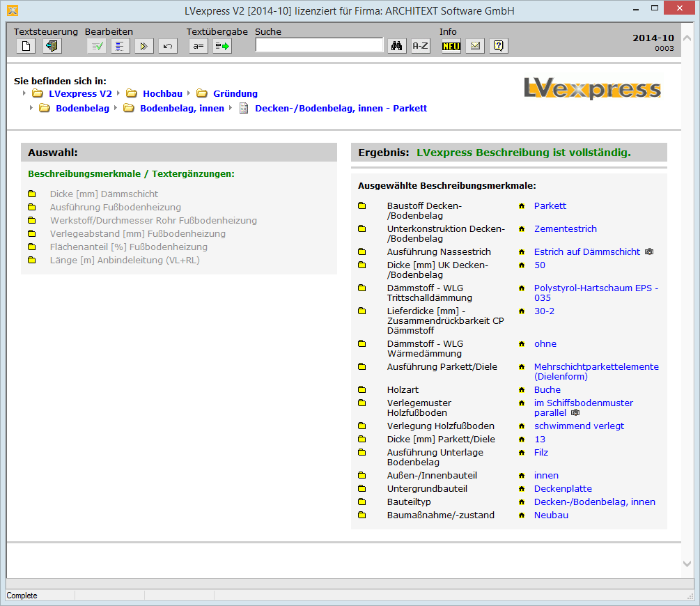The height and width of the screenshot is (606, 700).
Task: Click the camera icon beside Estrich auf Dämmschicht
Action: tap(650, 252)
